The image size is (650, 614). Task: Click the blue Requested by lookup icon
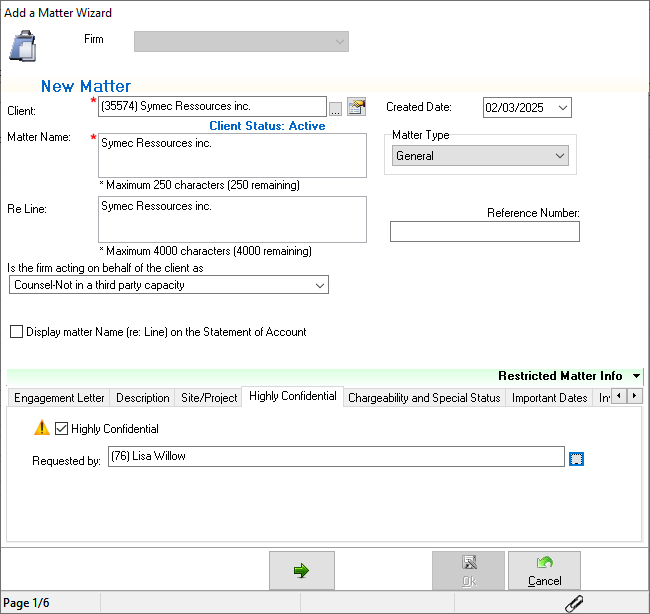(576, 459)
